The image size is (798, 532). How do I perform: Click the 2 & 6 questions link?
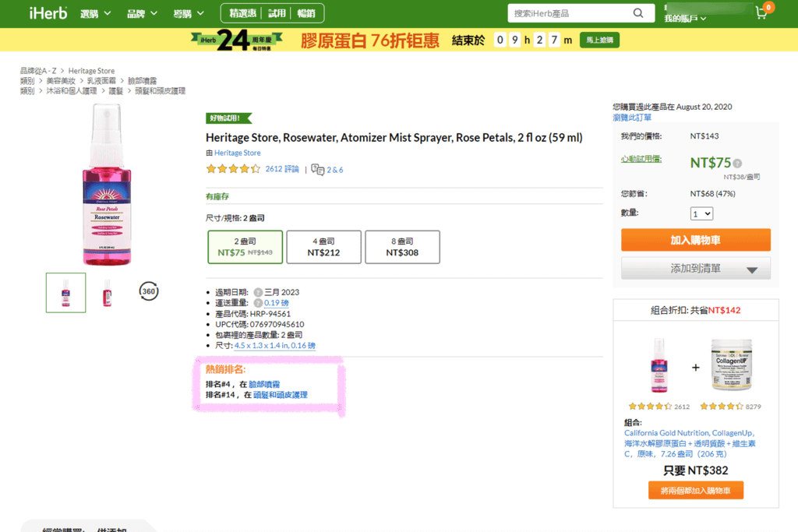335,170
